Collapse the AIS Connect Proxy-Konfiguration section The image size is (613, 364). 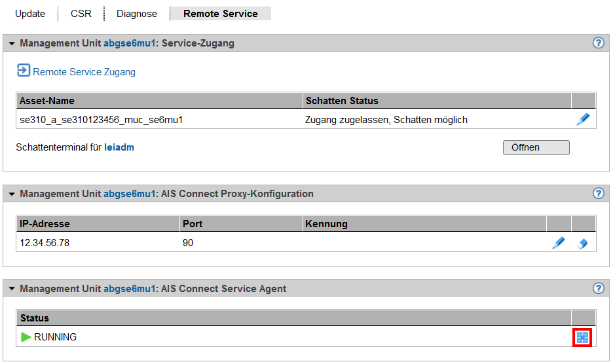tap(12, 194)
